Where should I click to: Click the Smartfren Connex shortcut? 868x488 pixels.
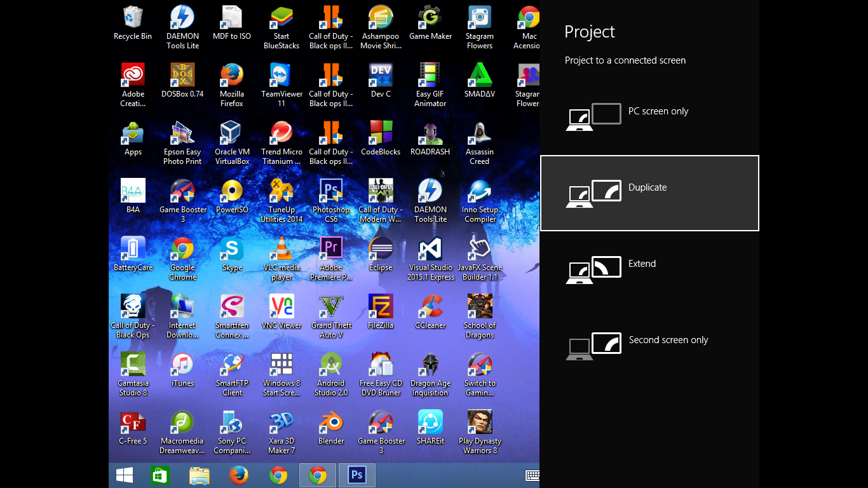[x=232, y=316]
